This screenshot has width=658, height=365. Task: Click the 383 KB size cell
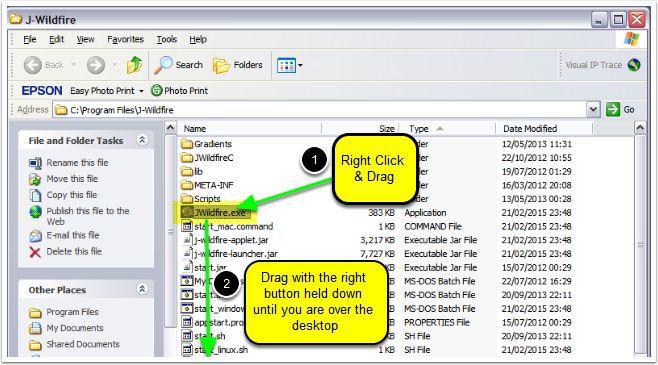pos(381,213)
